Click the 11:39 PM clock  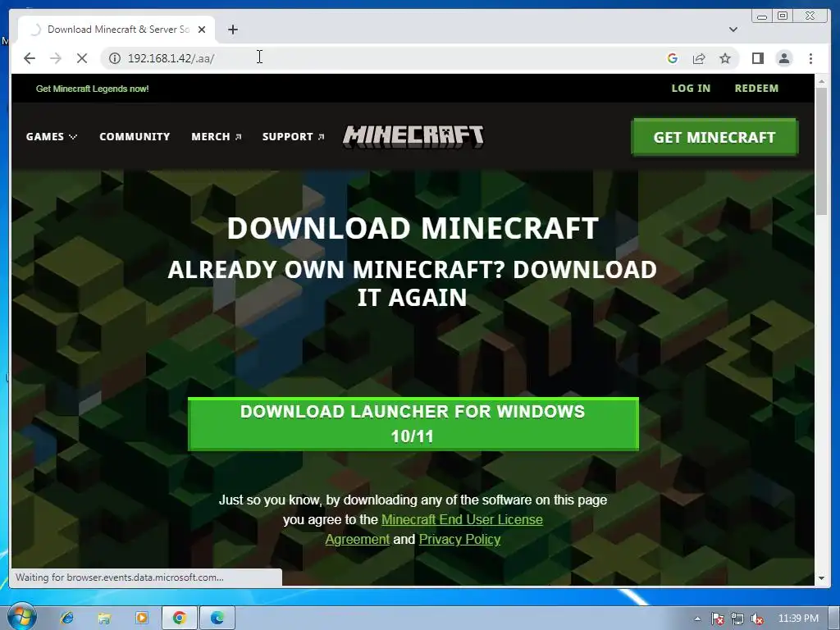(798, 619)
